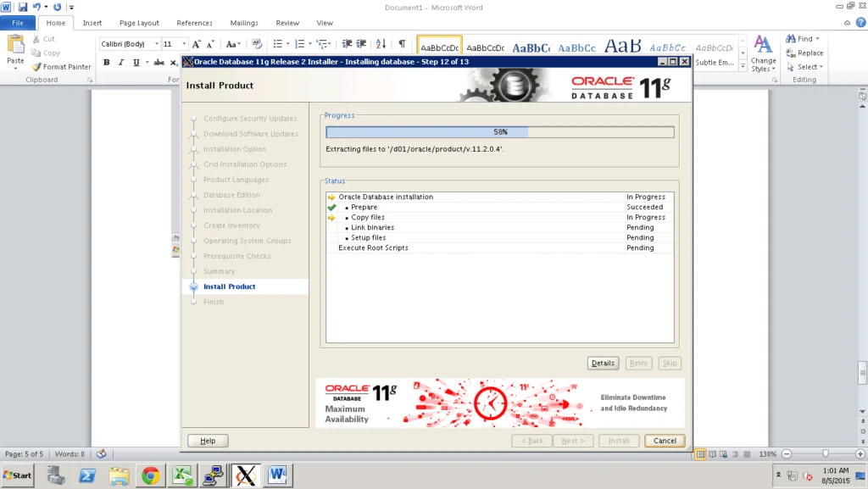Click the Sort A-Z icon
The width and height of the screenshot is (868, 489).
381,44
